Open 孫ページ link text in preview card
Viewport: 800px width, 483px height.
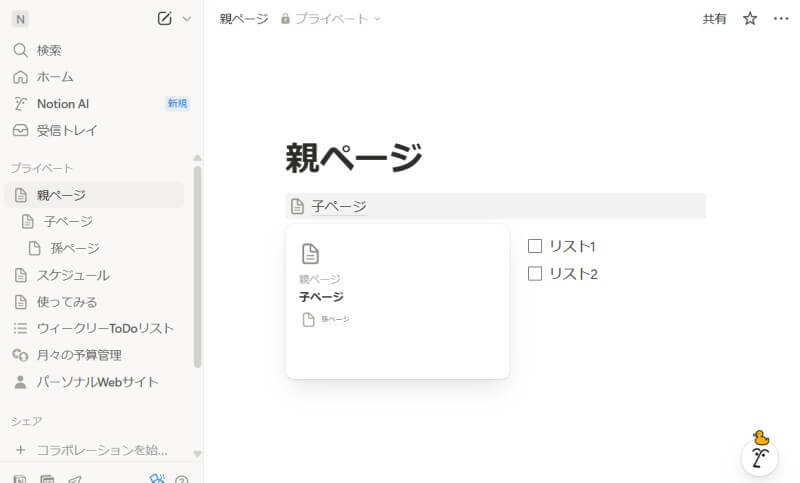[335, 319]
